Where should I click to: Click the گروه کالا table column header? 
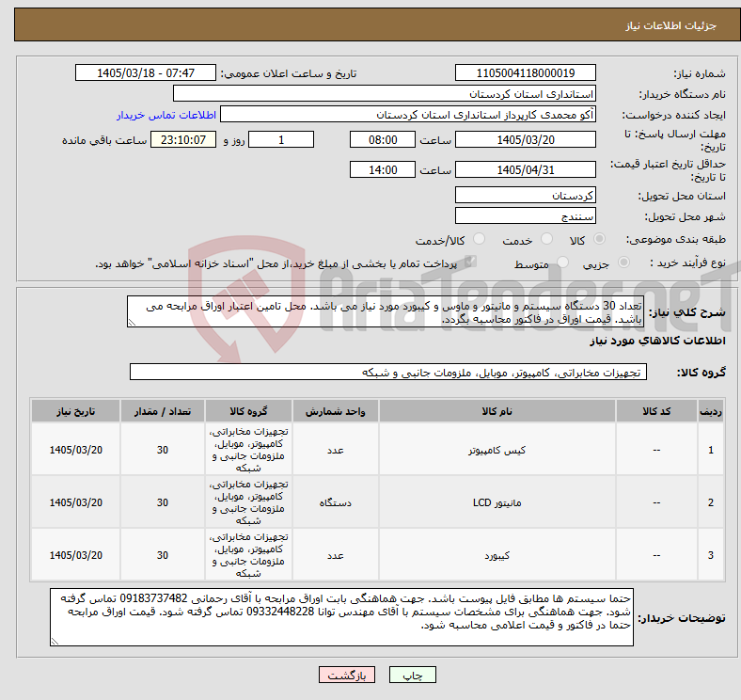(248, 411)
